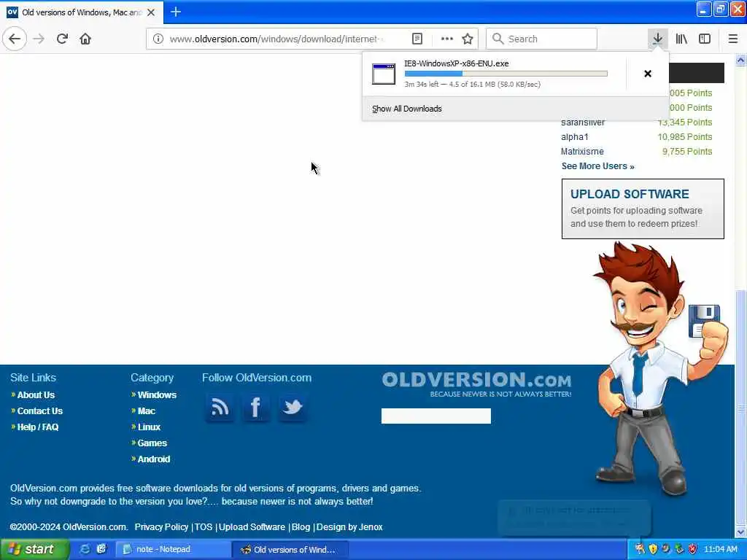This screenshot has height=560, width=747.
Task: Open the Firefox hamburger menu
Action: [x=732, y=39]
